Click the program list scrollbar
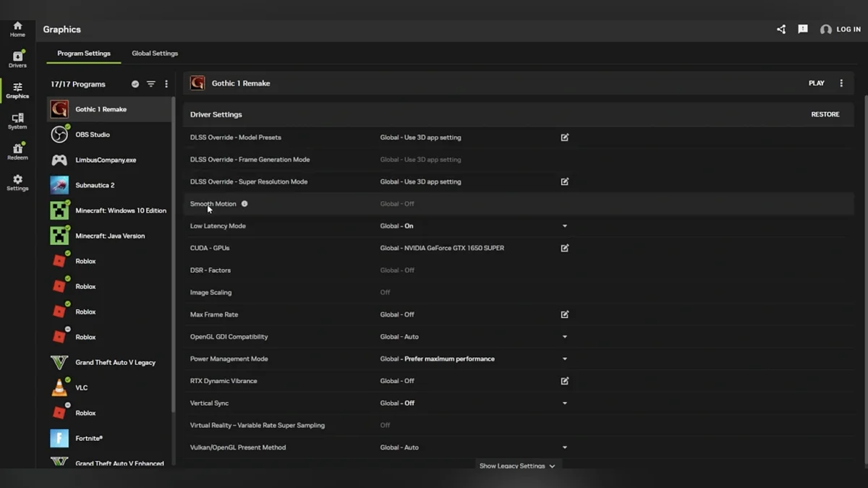868x488 pixels. click(x=174, y=254)
